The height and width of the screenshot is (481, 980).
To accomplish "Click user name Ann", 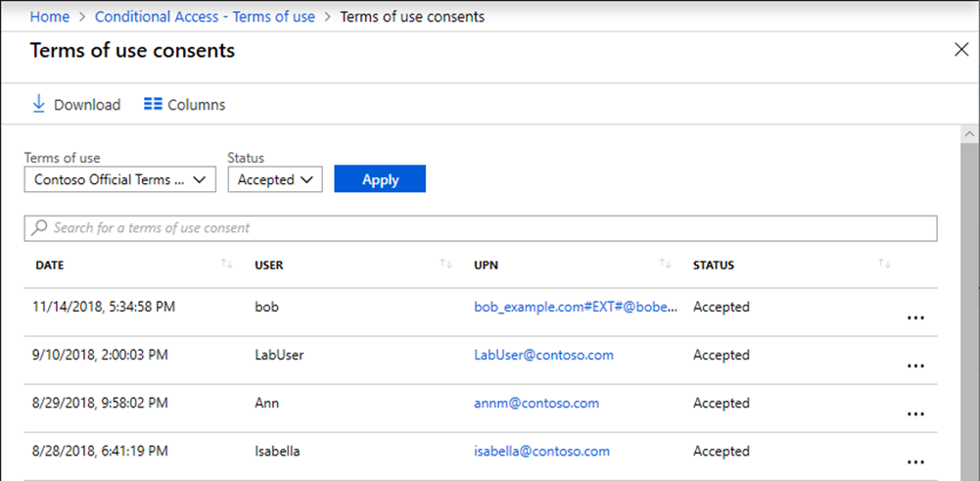I will coord(267,404).
